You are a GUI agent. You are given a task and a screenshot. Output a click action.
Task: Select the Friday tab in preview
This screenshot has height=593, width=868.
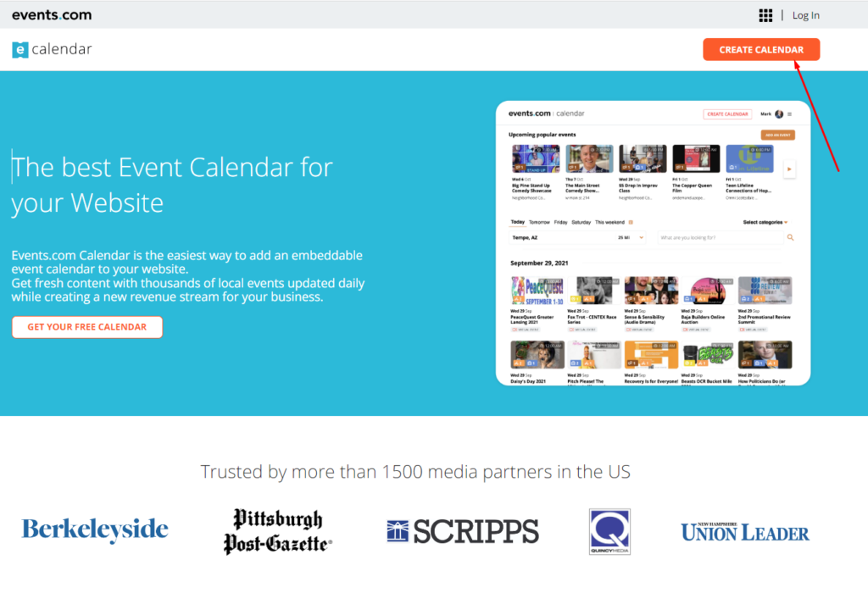561,222
